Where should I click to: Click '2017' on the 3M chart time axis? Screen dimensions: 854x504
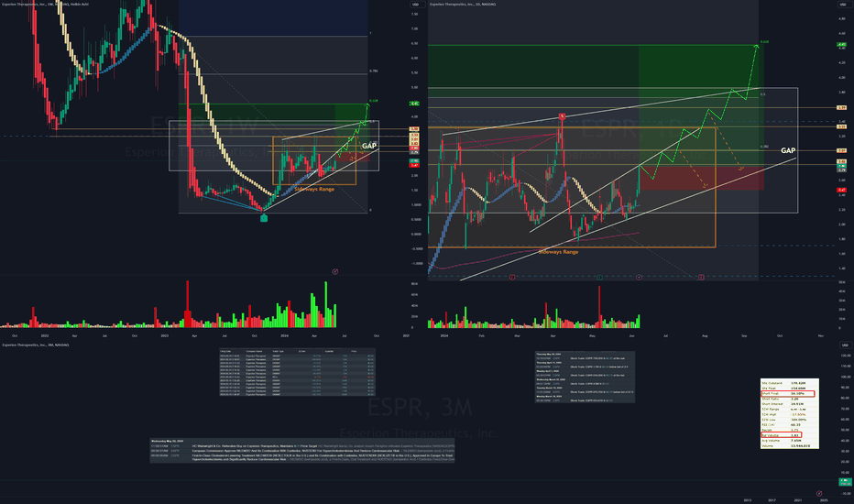(772, 499)
